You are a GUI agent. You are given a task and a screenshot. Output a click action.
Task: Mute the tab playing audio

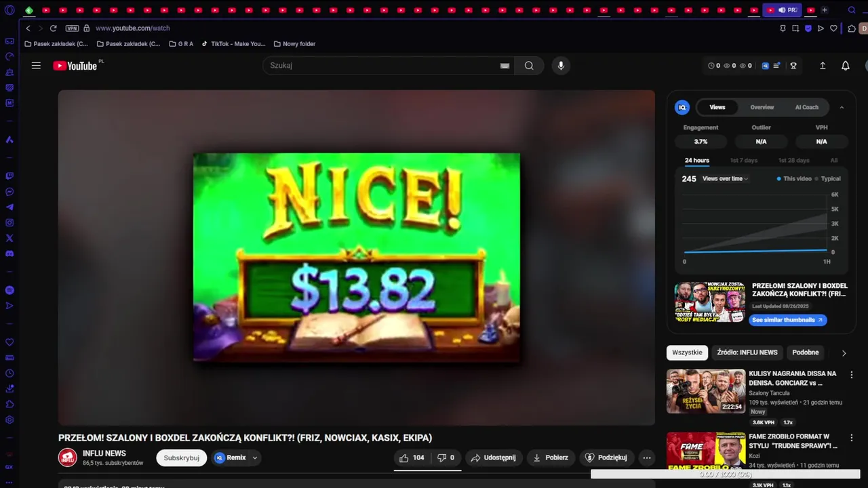782,10
